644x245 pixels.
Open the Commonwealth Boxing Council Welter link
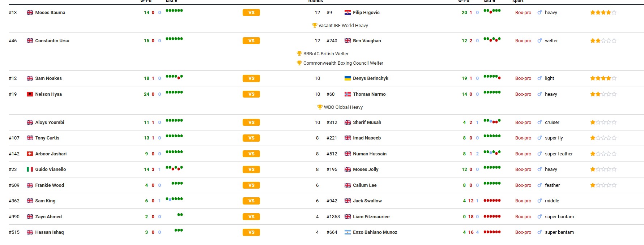click(343, 63)
